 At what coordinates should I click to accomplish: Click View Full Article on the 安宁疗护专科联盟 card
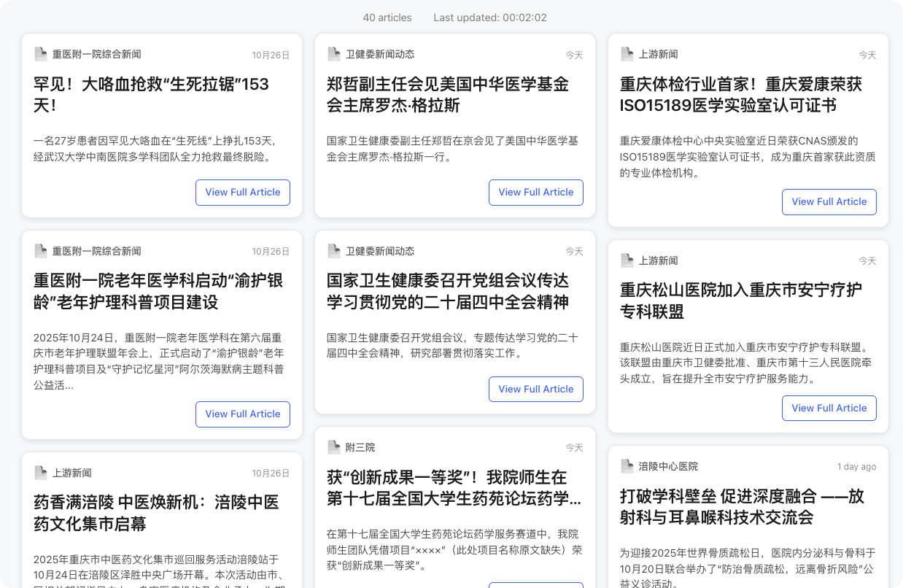click(x=829, y=408)
